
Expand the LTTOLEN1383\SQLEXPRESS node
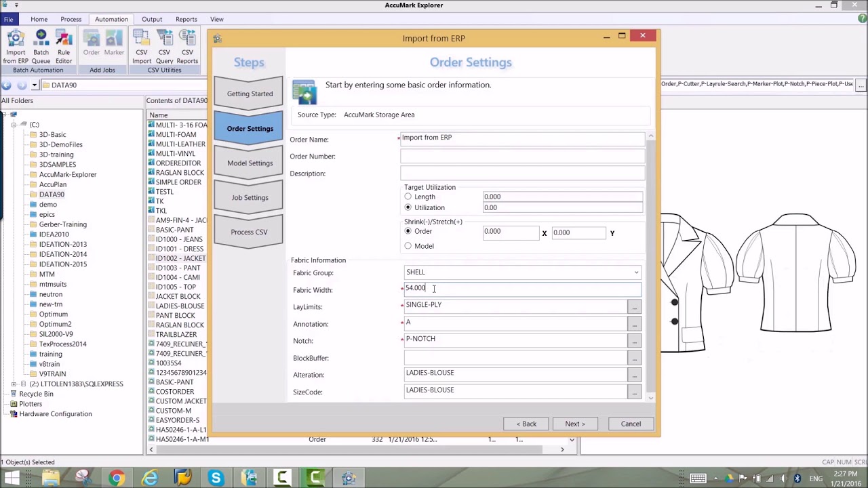14,384
